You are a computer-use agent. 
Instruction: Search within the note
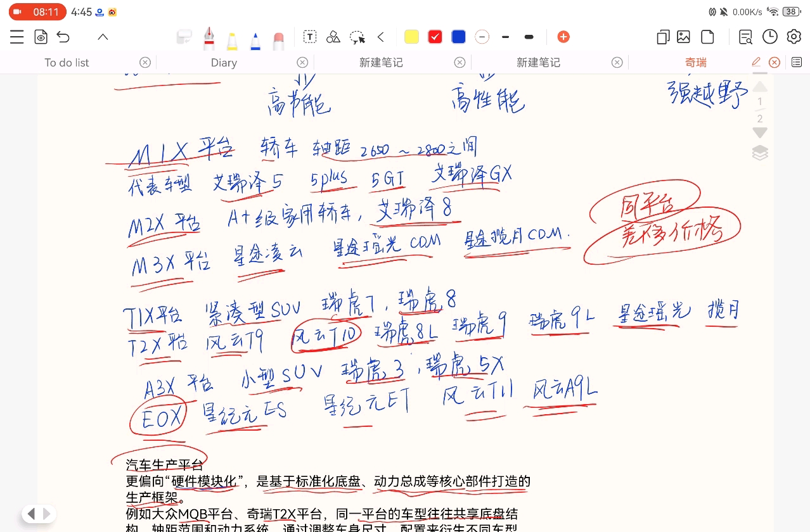coord(746,37)
